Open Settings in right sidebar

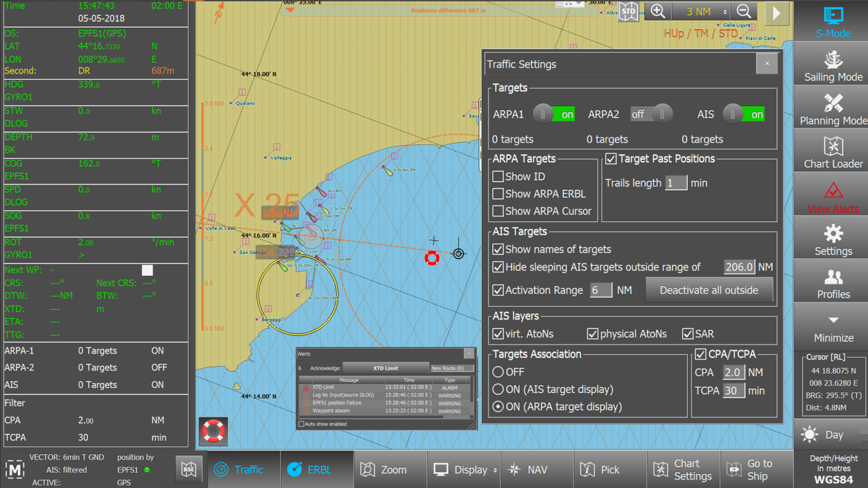[833, 239]
